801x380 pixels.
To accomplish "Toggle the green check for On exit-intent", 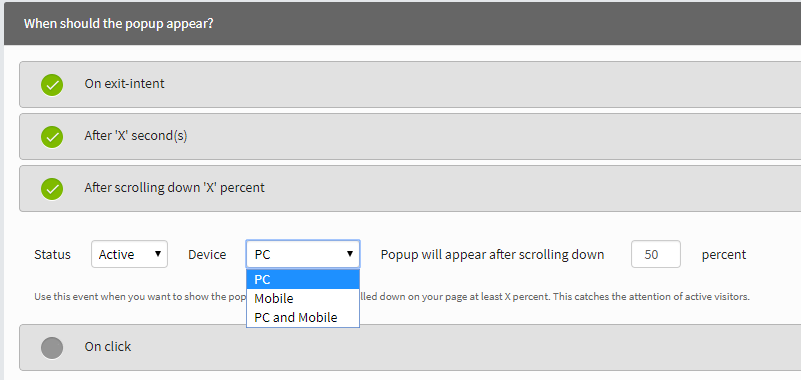I will pyautogui.click(x=52, y=85).
